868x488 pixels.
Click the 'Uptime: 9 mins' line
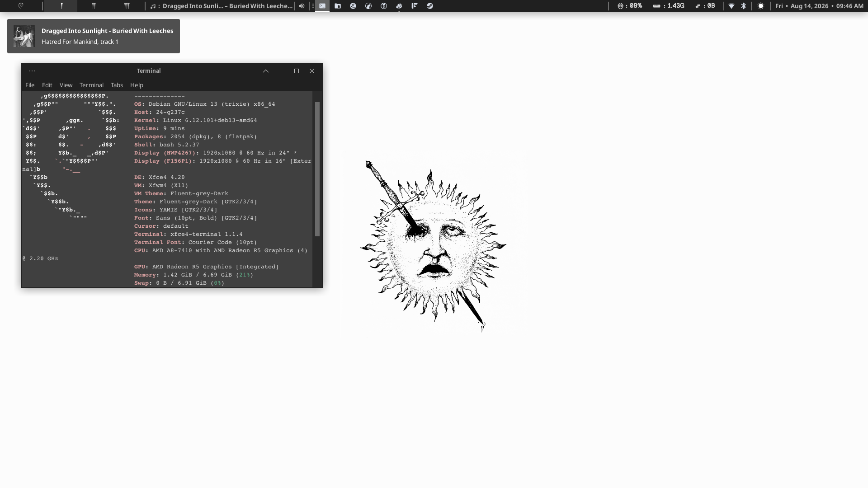click(160, 128)
